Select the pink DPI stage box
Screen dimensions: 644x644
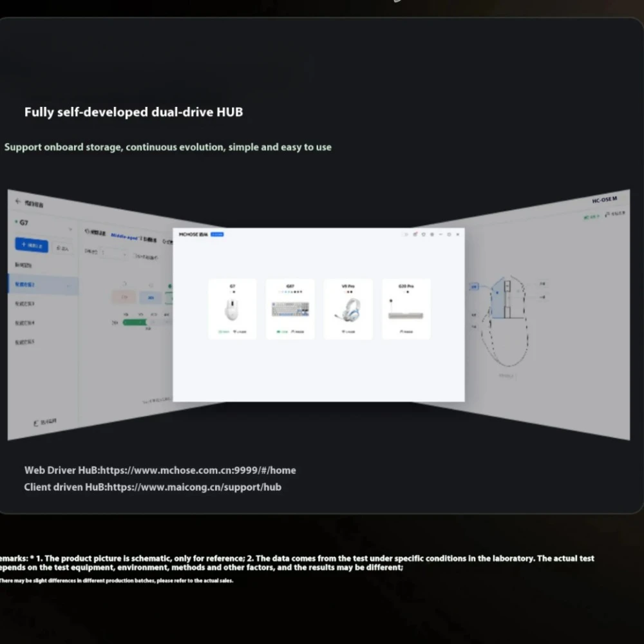(124, 296)
